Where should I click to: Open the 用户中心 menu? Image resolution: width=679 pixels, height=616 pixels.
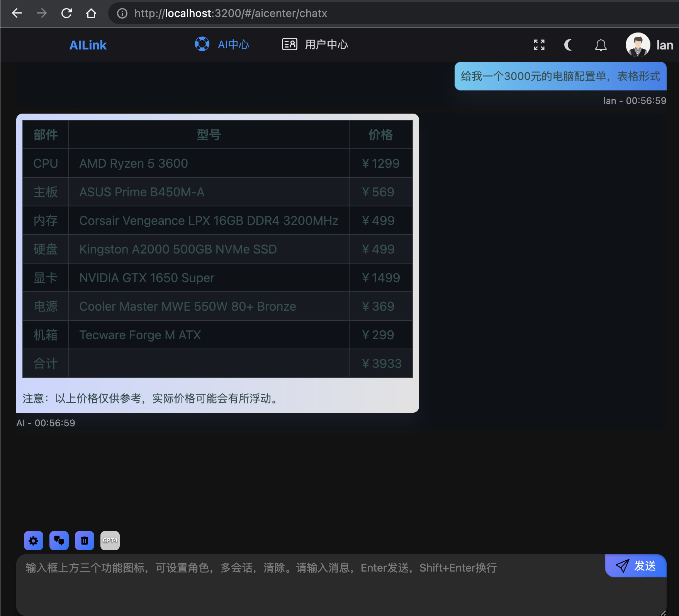tap(315, 45)
